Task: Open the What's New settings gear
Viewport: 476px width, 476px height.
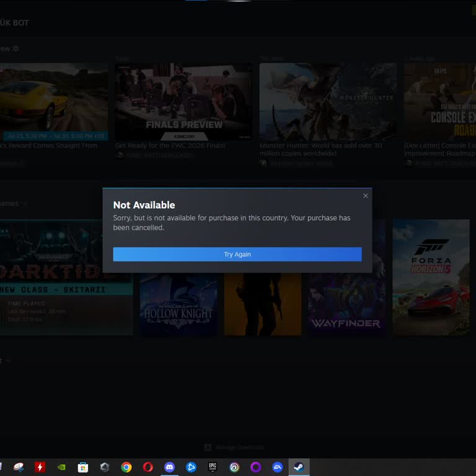Action: (15, 48)
